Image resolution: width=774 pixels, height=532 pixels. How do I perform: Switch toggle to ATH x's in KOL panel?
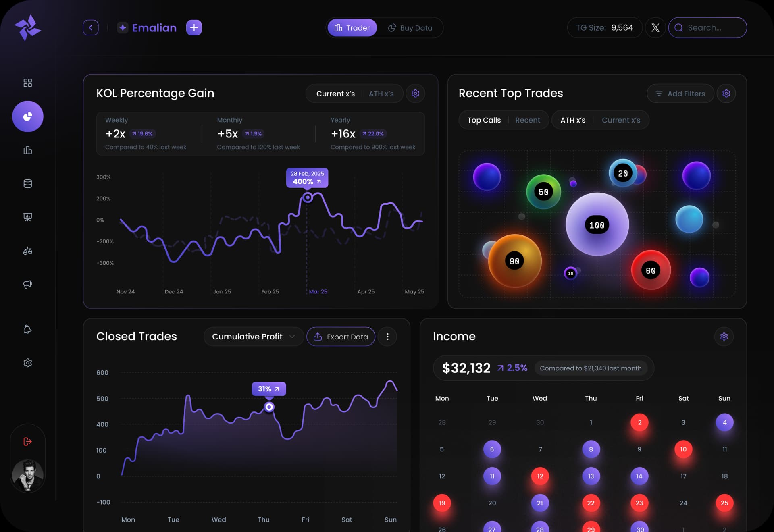point(381,94)
